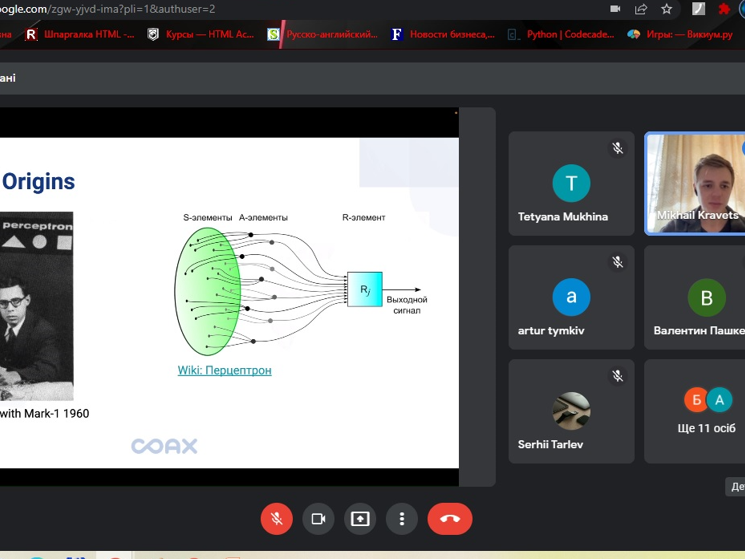This screenshot has width=745, height=559.
Task: Click Serhii Tarlev's participant tile
Action: point(571,411)
